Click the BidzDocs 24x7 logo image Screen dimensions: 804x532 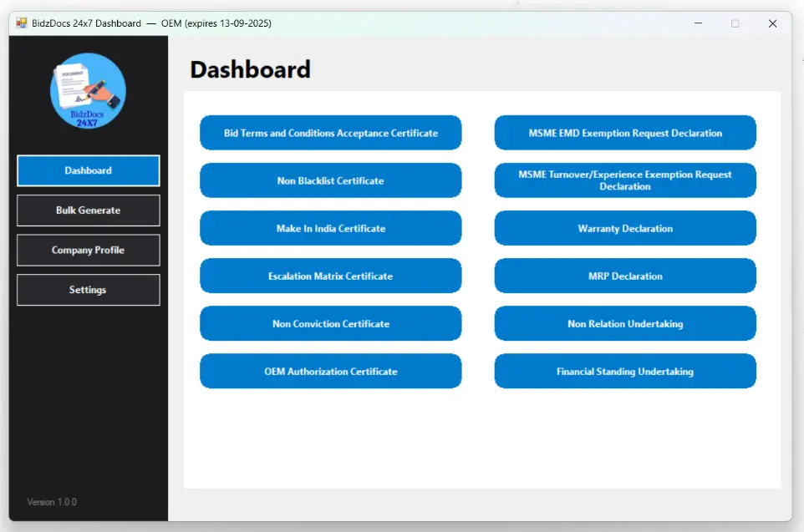(88, 91)
